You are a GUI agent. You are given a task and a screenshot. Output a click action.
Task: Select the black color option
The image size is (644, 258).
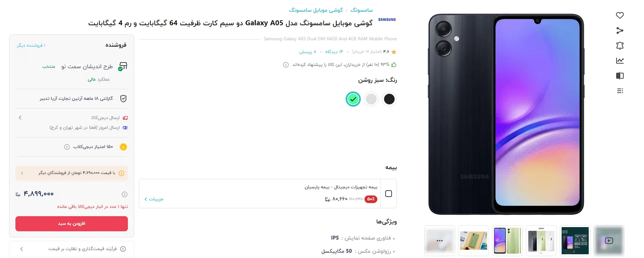pyautogui.click(x=389, y=99)
